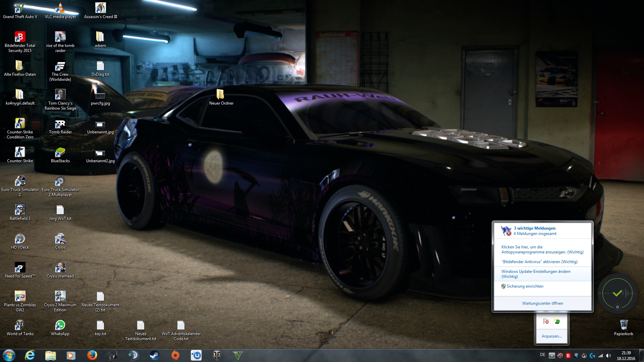Open Uplay from the taskbar
This screenshot has width=644, height=362.
tap(196, 355)
